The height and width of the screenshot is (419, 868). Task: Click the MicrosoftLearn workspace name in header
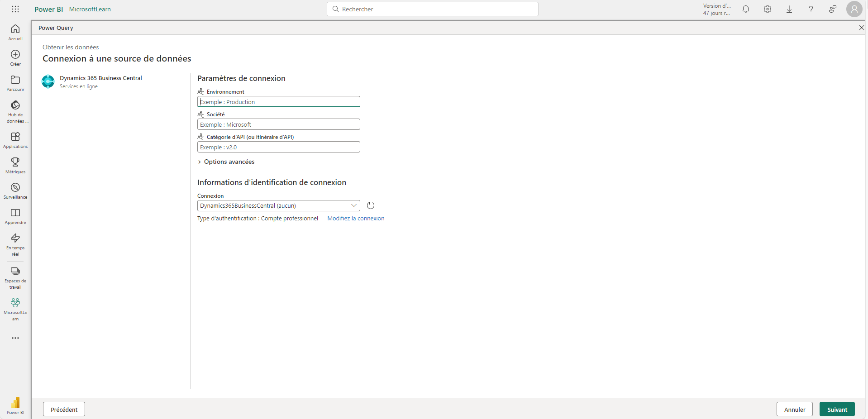point(90,9)
